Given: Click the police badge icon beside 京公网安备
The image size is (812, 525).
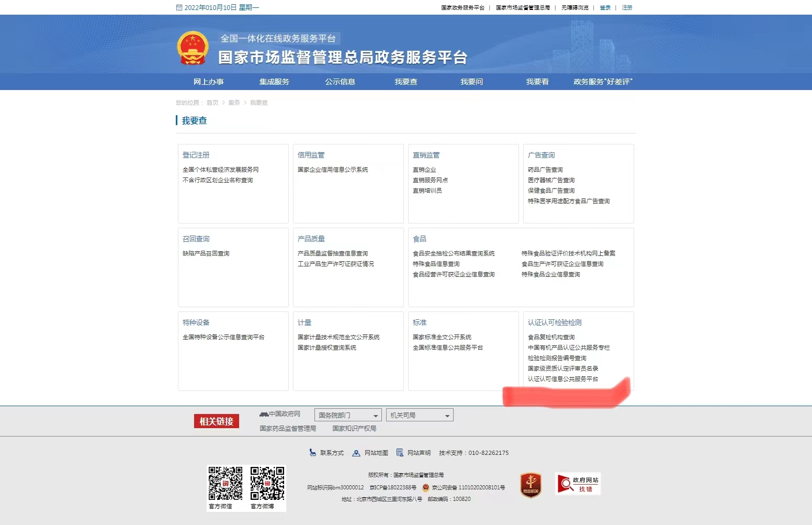Looking at the screenshot, I should (x=426, y=487).
